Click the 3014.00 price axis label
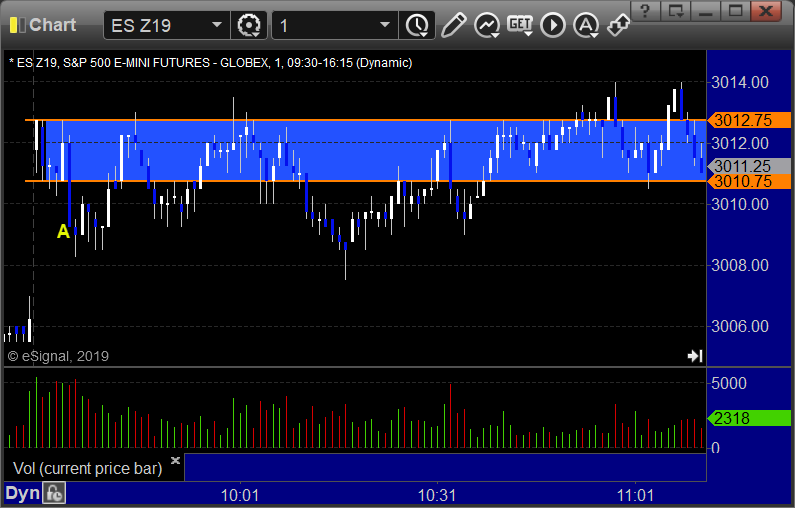Screen dimensions: 795x508 740,82
